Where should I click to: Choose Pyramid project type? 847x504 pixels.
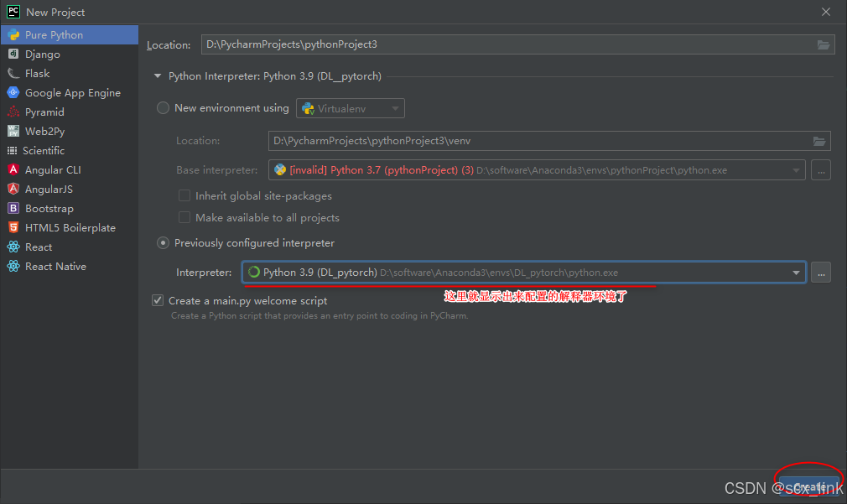click(70, 112)
